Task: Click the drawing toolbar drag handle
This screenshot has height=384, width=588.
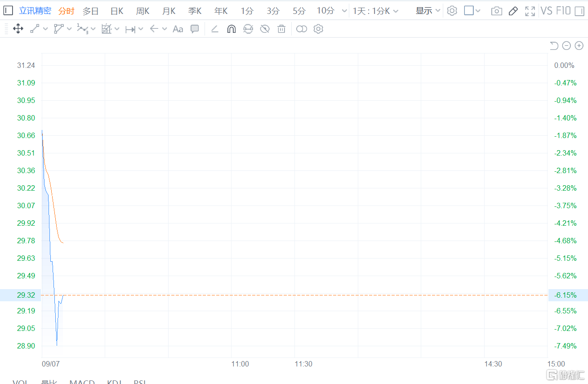Action: click(x=6, y=29)
